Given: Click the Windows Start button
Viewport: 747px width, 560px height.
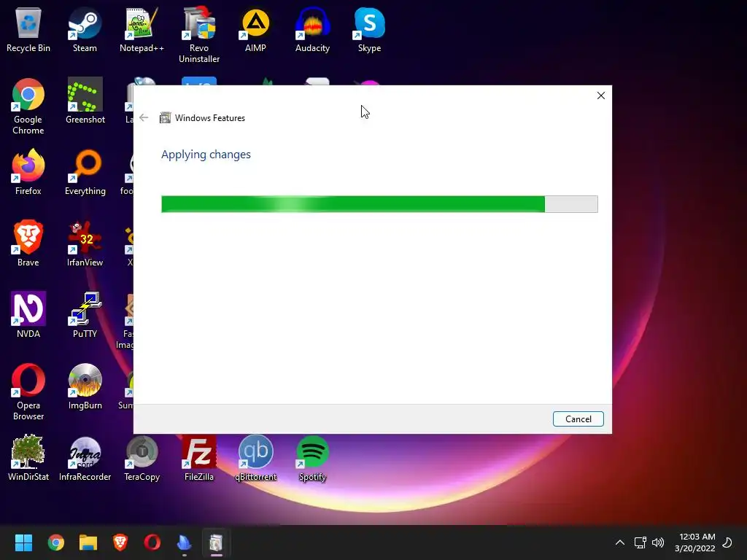Looking at the screenshot, I should pos(23,542).
